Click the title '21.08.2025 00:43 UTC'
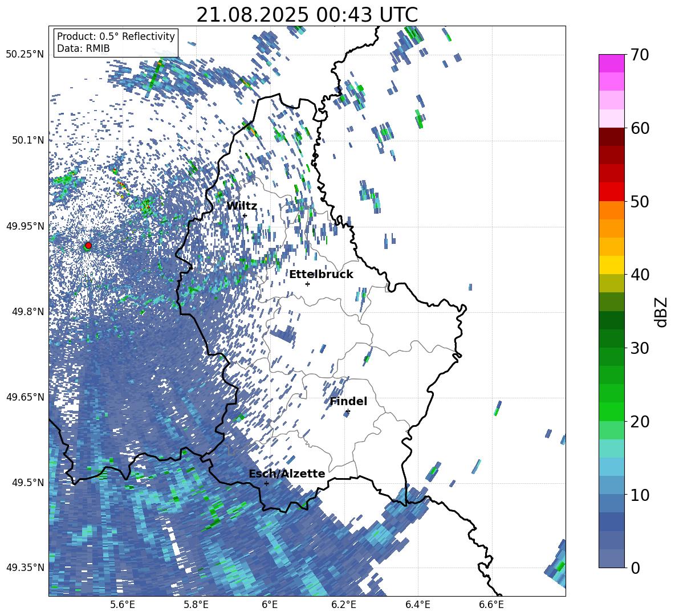 (x=307, y=15)
